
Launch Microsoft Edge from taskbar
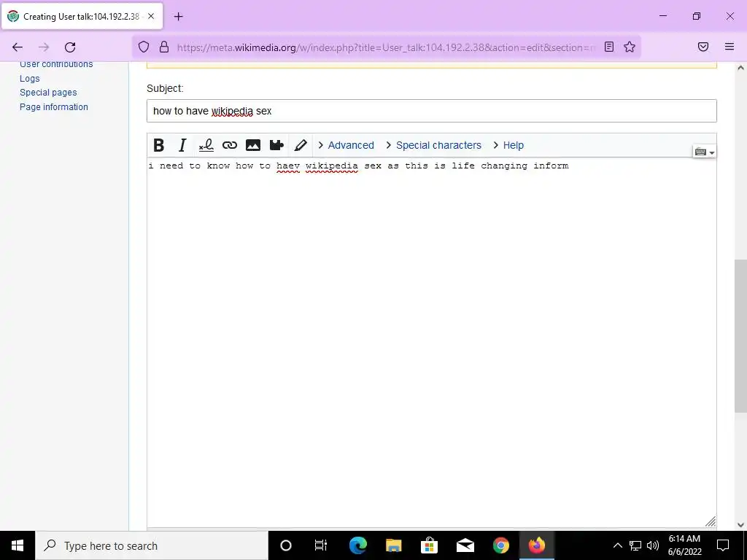pyautogui.click(x=357, y=545)
